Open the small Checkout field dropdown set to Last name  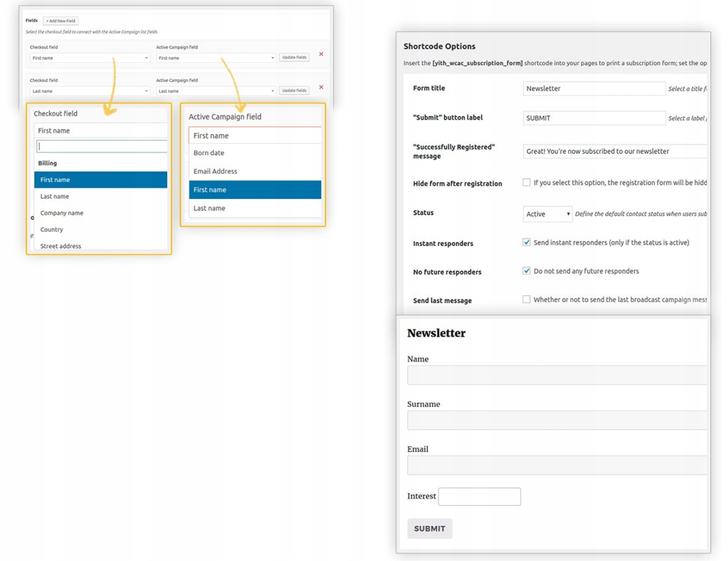90,91
